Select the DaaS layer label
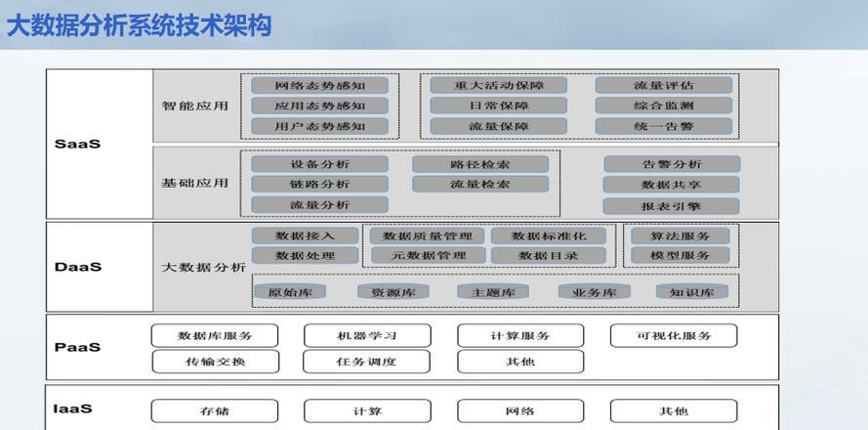This screenshot has height=430, width=868. click(78, 267)
